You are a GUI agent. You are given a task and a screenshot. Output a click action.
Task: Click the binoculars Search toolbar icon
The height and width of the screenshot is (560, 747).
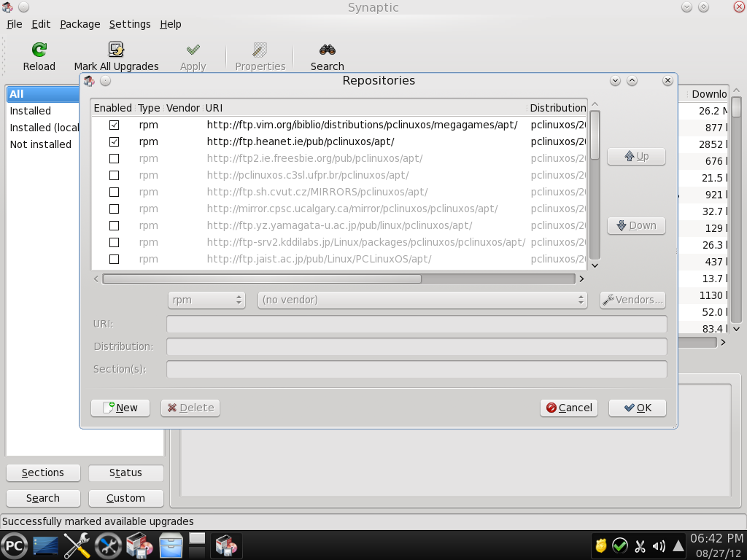pos(328,50)
